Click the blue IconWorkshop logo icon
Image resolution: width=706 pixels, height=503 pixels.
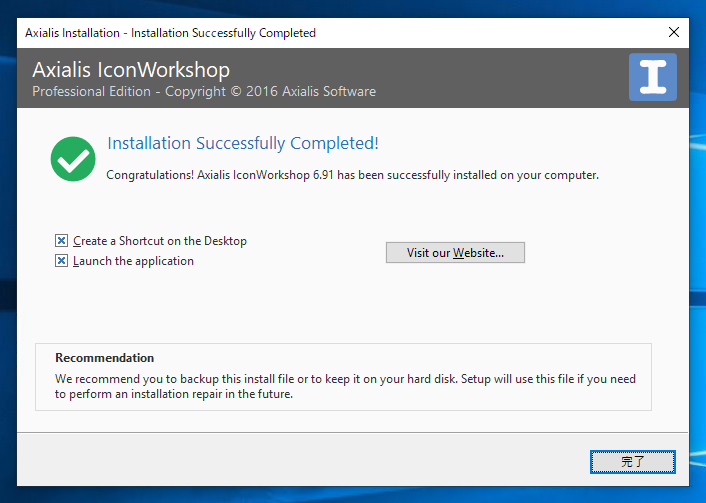tap(653, 77)
